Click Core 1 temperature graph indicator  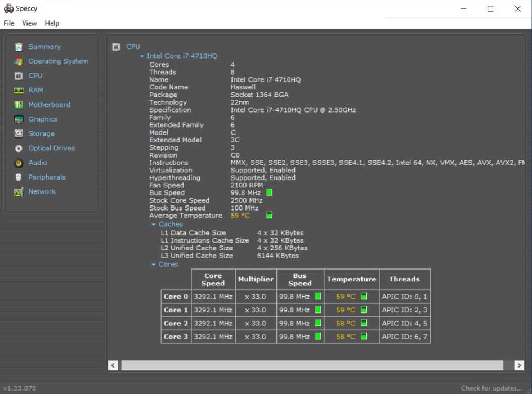[x=364, y=310]
